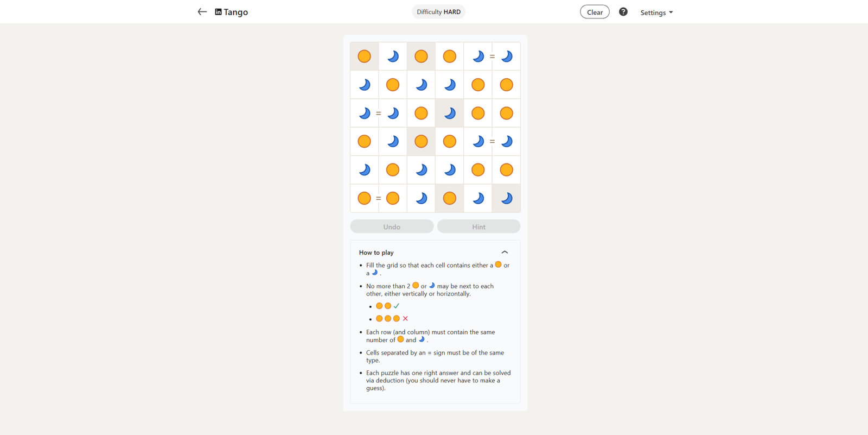Toggle the third sun in the top row
This screenshot has width=868, height=435.
tap(449, 56)
